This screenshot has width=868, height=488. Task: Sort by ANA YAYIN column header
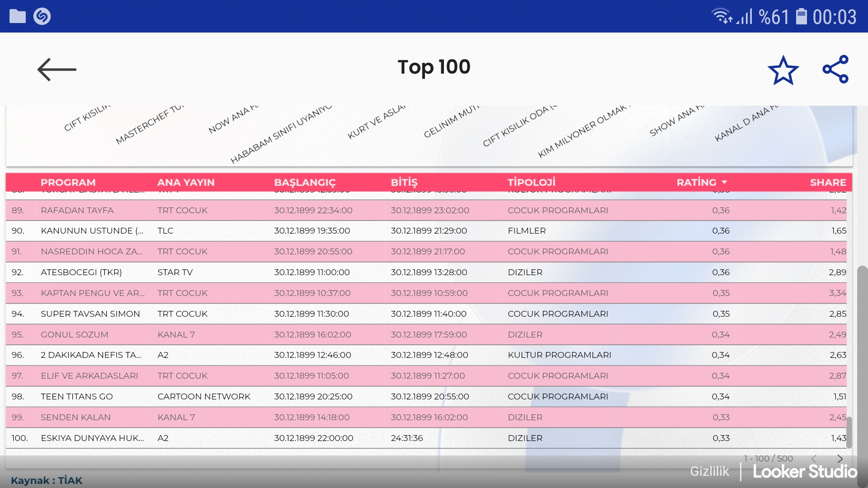[x=186, y=182]
